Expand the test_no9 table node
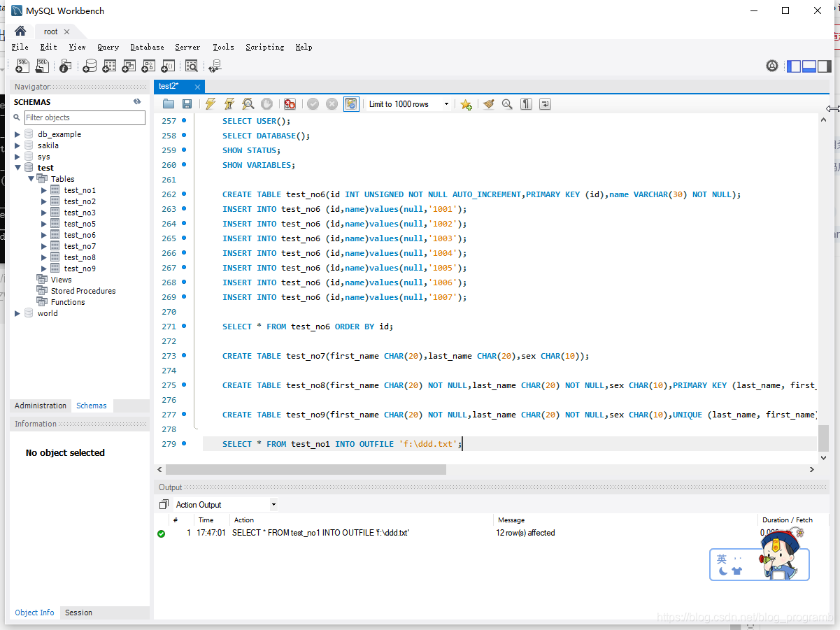 (44, 269)
